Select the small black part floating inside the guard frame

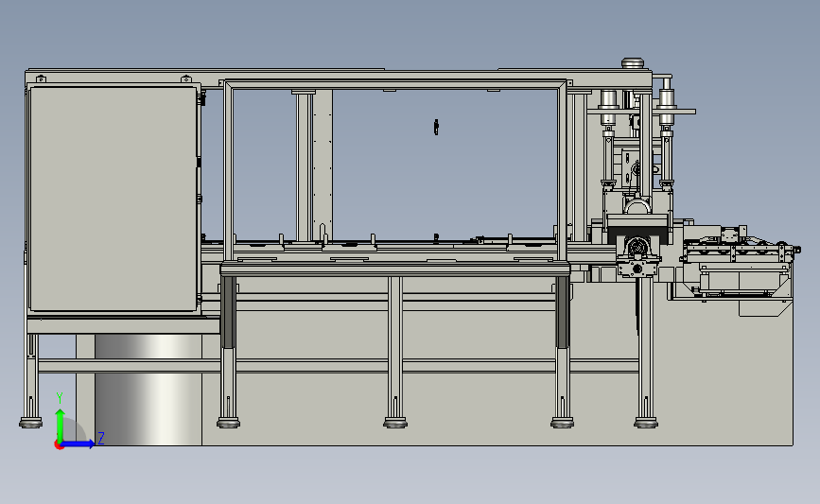[436, 127]
